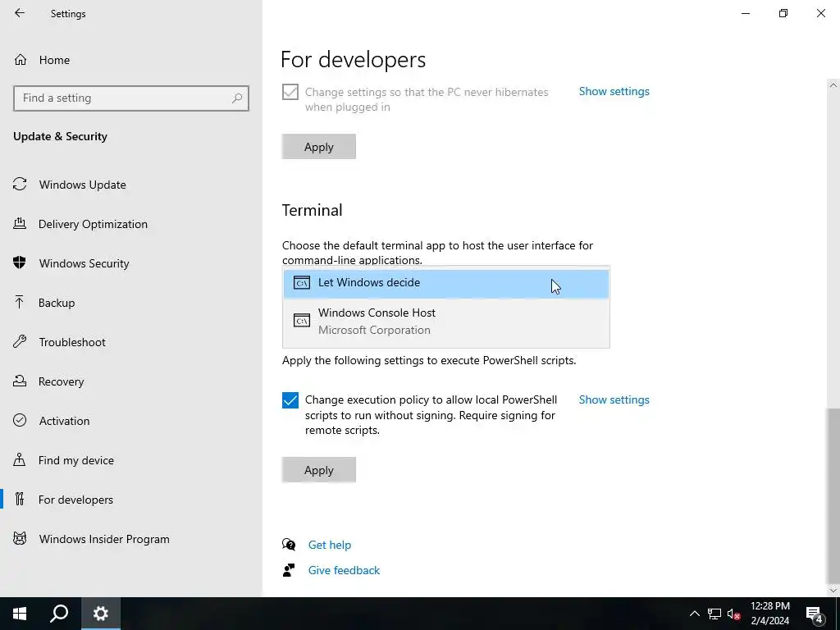Open Windows Update settings
Screen dimensions: 840x630
point(83,185)
